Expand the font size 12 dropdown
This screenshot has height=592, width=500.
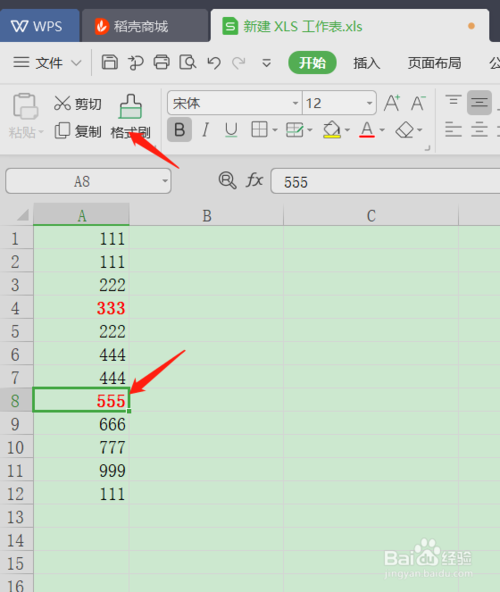pyautogui.click(x=369, y=103)
